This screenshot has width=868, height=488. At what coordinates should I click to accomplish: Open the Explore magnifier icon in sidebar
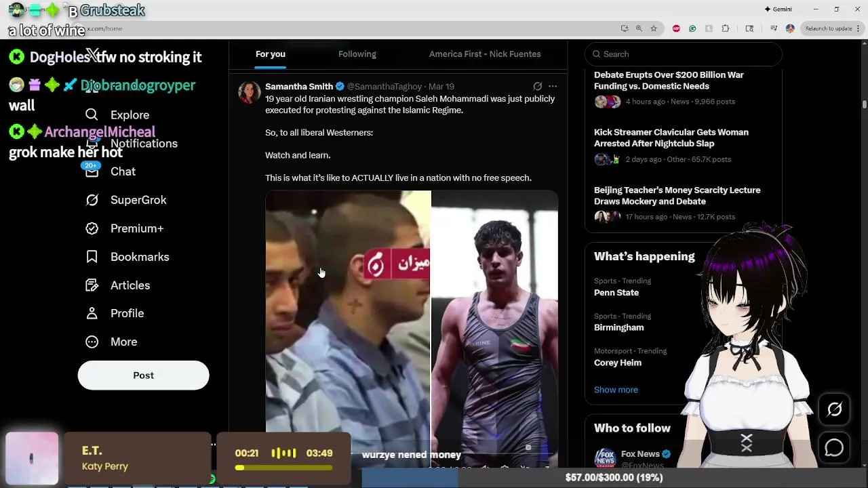pyautogui.click(x=92, y=115)
